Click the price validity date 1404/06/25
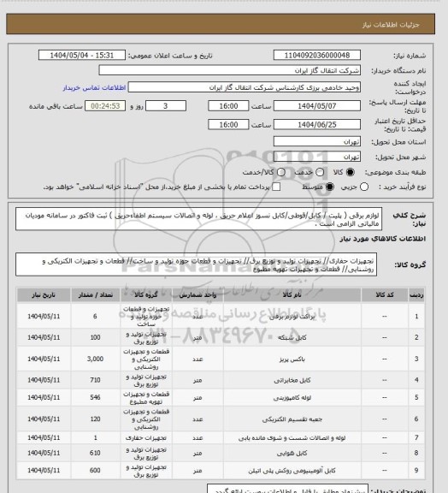This screenshot has height=493, width=448. click(317, 124)
